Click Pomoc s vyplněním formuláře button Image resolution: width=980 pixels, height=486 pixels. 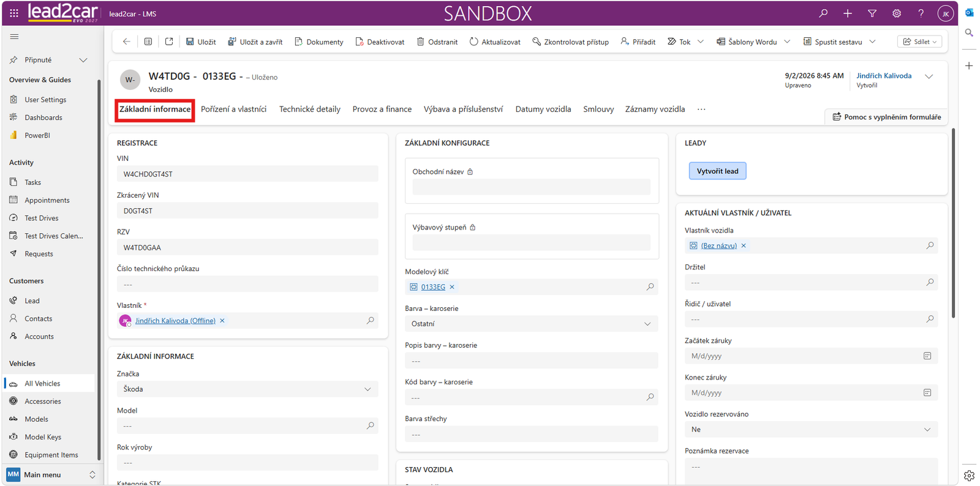coord(886,117)
